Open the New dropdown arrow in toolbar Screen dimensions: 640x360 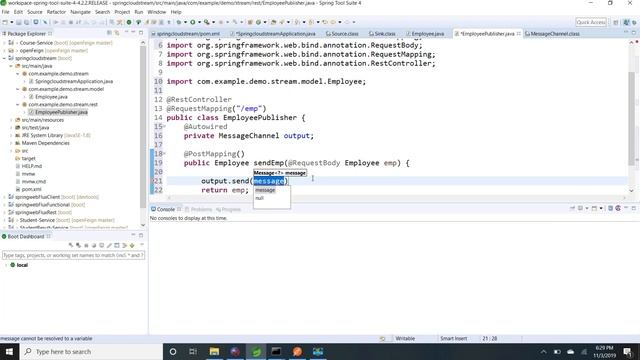[x=11, y=22]
